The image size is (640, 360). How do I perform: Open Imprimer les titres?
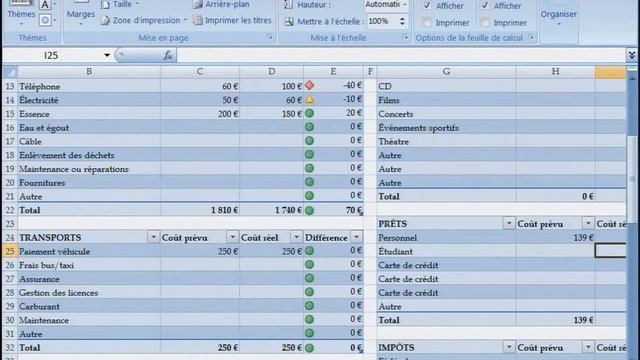[232, 20]
